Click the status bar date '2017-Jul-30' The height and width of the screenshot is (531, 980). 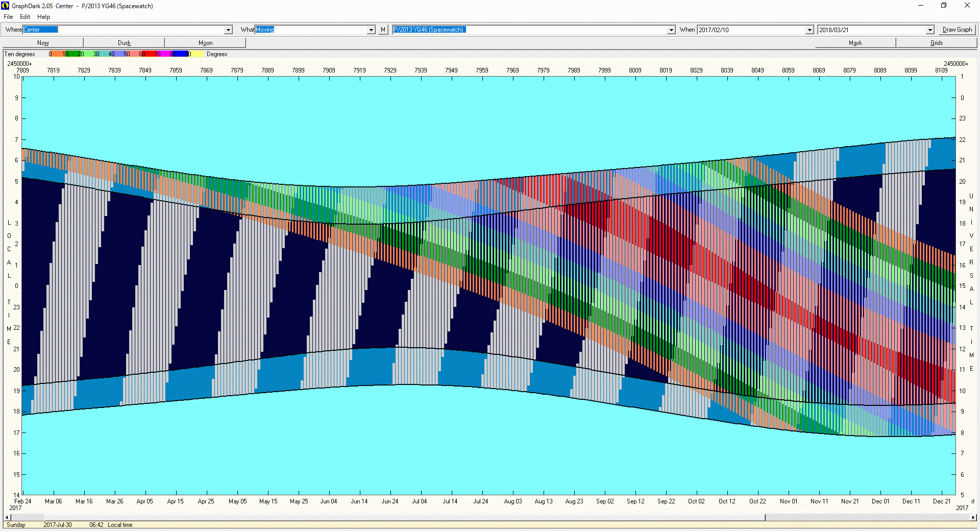click(x=58, y=525)
